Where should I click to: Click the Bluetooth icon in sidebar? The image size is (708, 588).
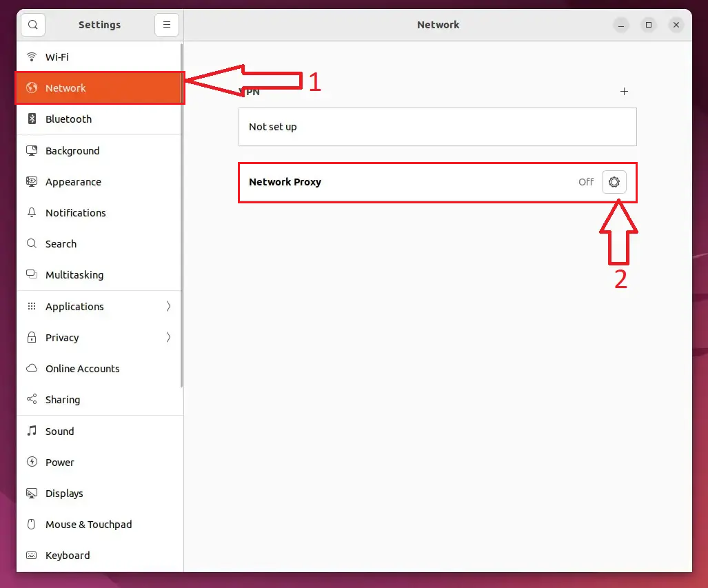(x=32, y=119)
